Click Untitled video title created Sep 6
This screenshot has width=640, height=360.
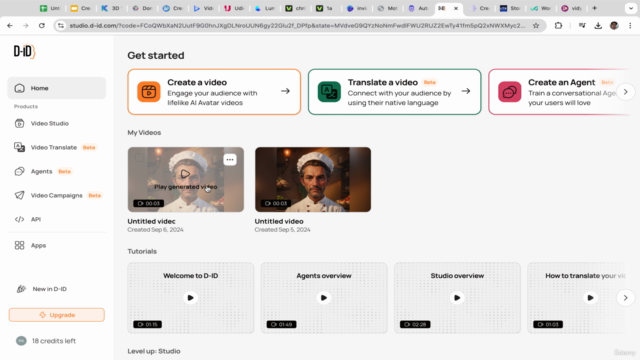pos(151,221)
